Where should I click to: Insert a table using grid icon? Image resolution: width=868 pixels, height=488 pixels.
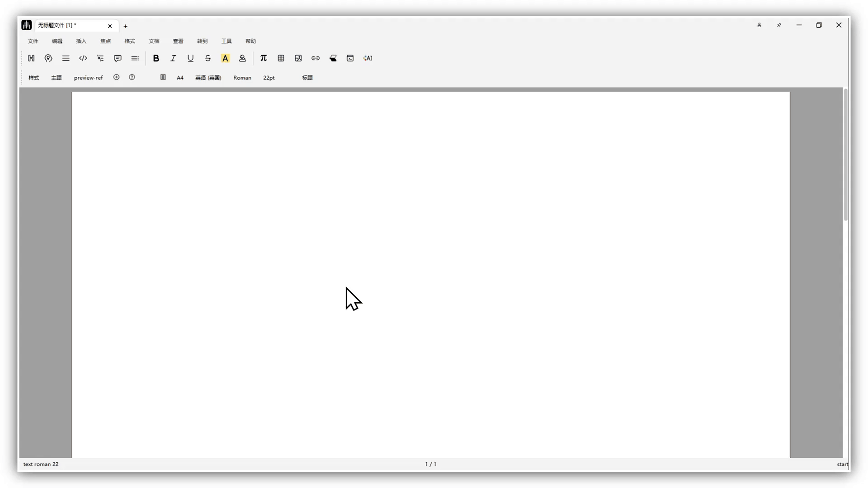coord(281,58)
